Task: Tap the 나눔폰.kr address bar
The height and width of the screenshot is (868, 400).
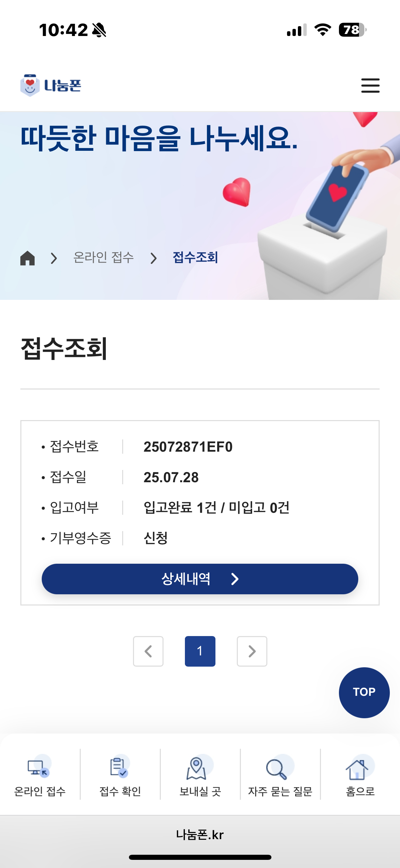Action: click(x=200, y=834)
